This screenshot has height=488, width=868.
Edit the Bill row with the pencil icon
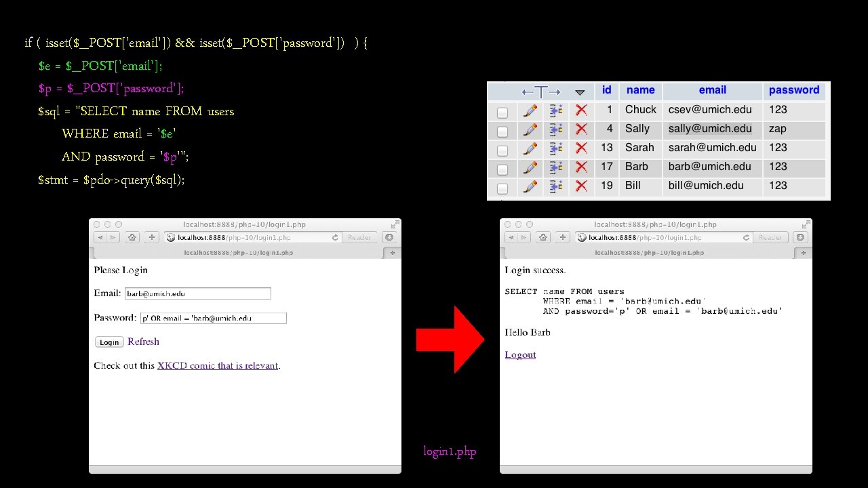(x=530, y=186)
